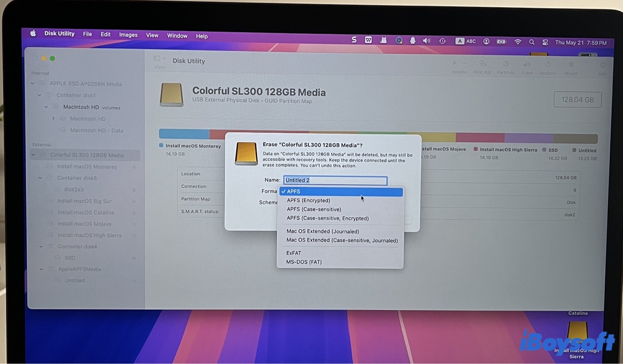
Task: Eject disk2s3 volume in sidebar
Action: point(134,190)
